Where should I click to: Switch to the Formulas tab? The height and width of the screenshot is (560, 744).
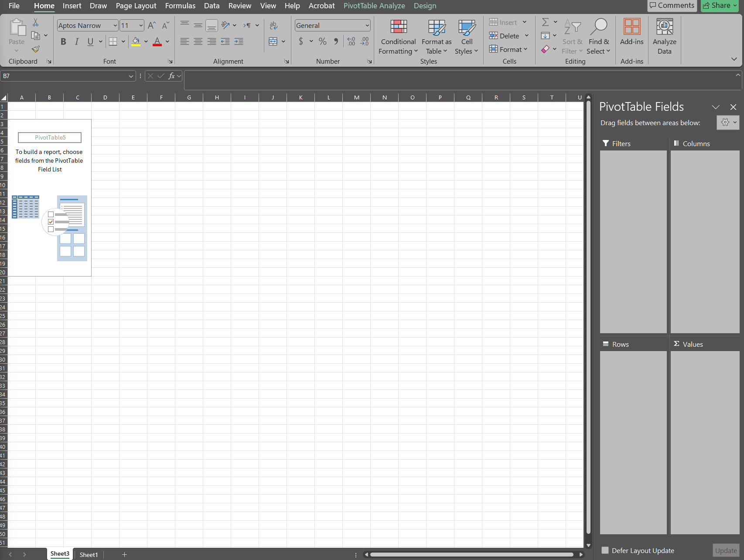pos(180,6)
